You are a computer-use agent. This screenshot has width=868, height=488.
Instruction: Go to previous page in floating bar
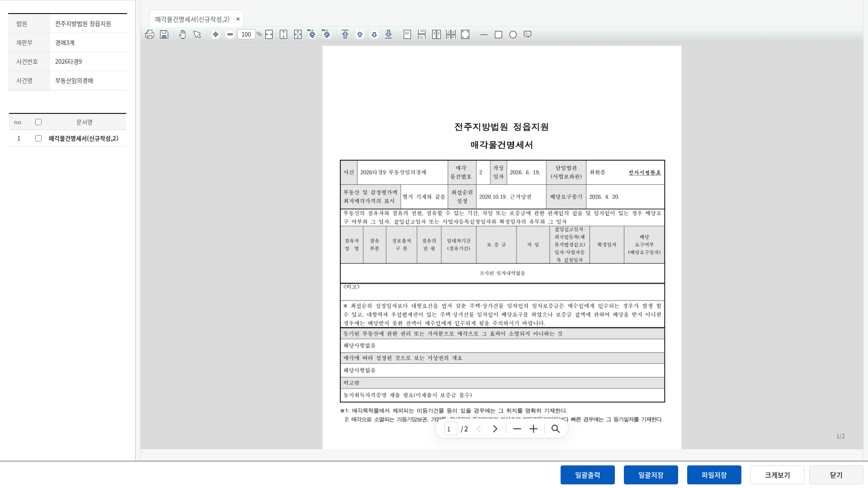(x=479, y=429)
